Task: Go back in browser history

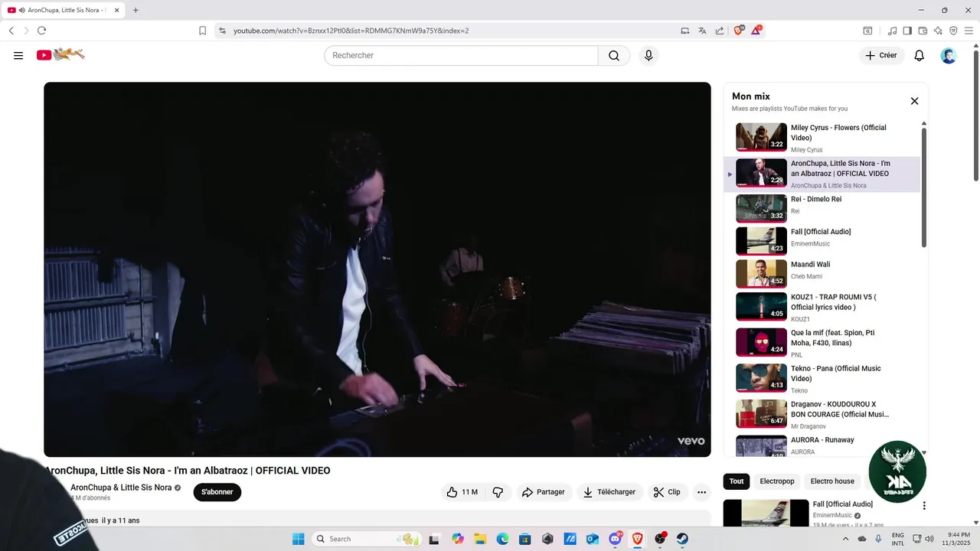Action: click(11, 31)
